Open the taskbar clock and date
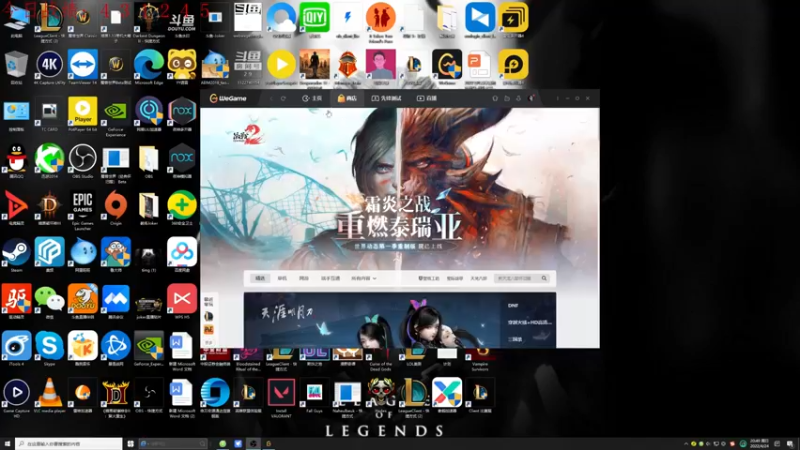Viewport: 800px width, 450px height. point(759,444)
